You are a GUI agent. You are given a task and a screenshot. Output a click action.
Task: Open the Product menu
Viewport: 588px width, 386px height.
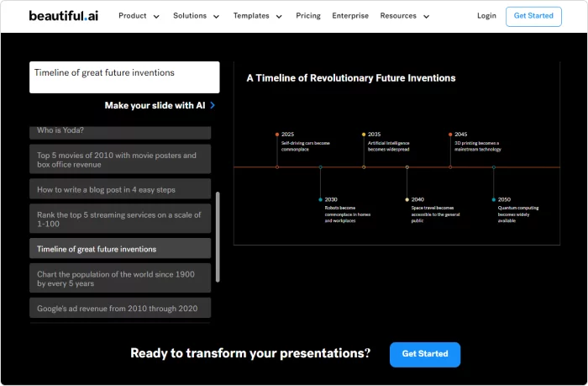tap(133, 16)
